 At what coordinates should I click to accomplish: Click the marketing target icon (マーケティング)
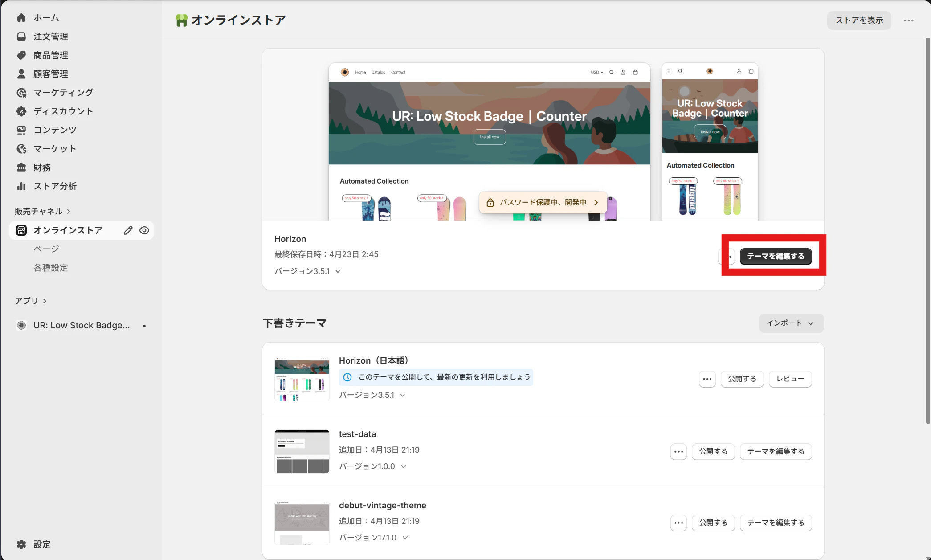tap(21, 93)
